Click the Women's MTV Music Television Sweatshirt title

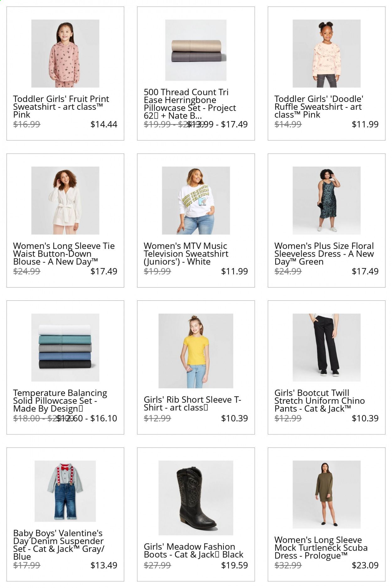tap(186, 254)
